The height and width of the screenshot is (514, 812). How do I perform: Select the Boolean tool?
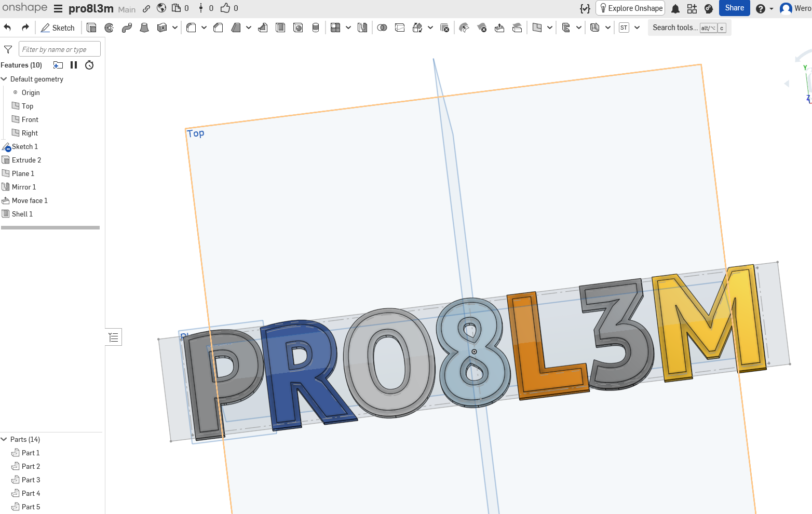click(x=382, y=28)
